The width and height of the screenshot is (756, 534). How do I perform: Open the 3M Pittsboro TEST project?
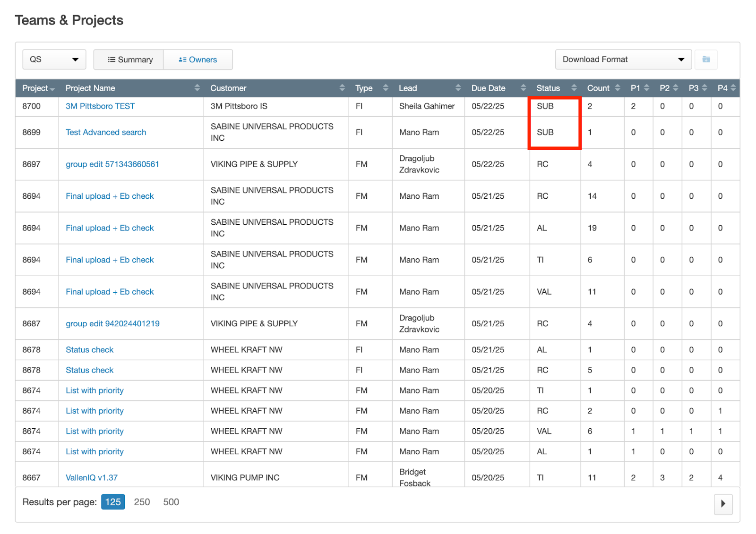(x=100, y=106)
